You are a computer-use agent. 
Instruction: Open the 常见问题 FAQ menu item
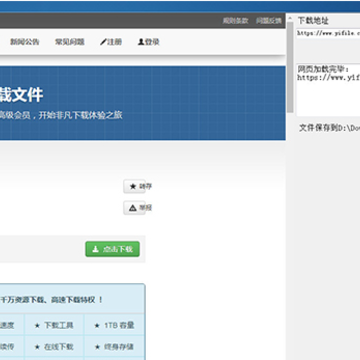click(x=70, y=42)
